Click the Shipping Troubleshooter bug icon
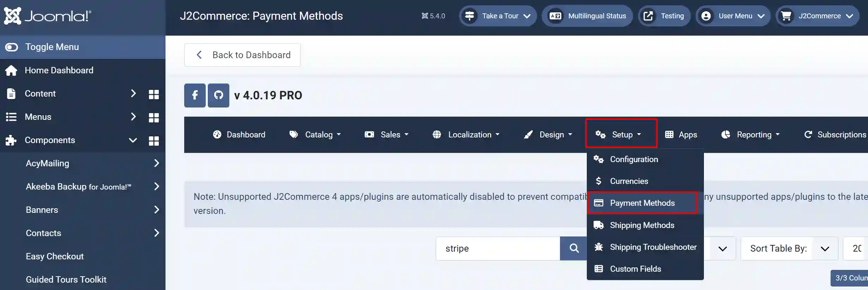Viewport: 868px width, 290px height. [599, 247]
